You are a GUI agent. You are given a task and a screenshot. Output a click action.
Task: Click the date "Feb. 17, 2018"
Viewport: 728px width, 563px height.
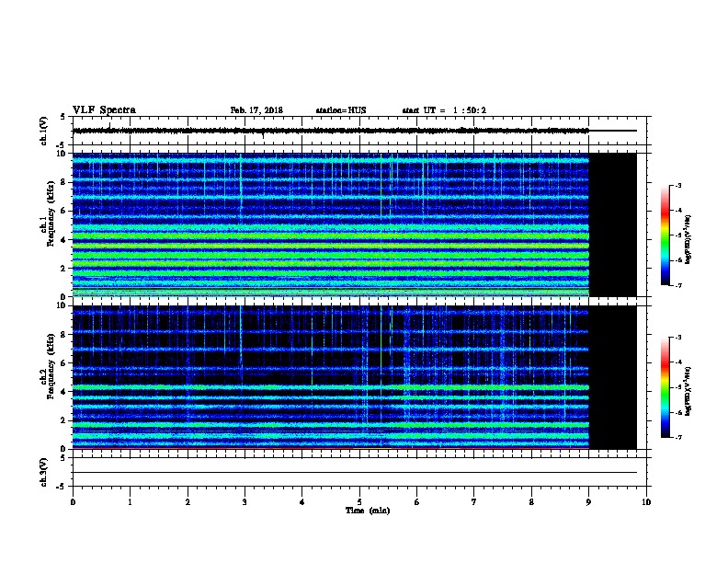[x=256, y=110]
